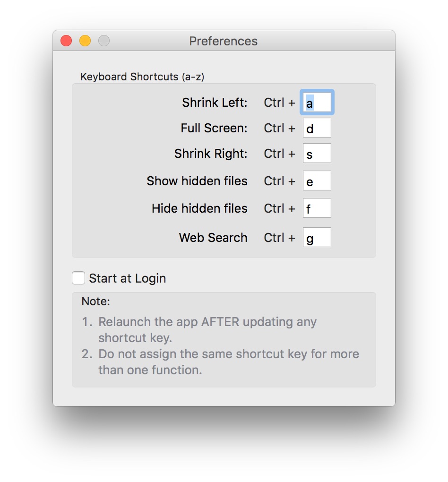448x482 pixels.
Task: Click the note about relaunching the app
Action: [x=207, y=330]
